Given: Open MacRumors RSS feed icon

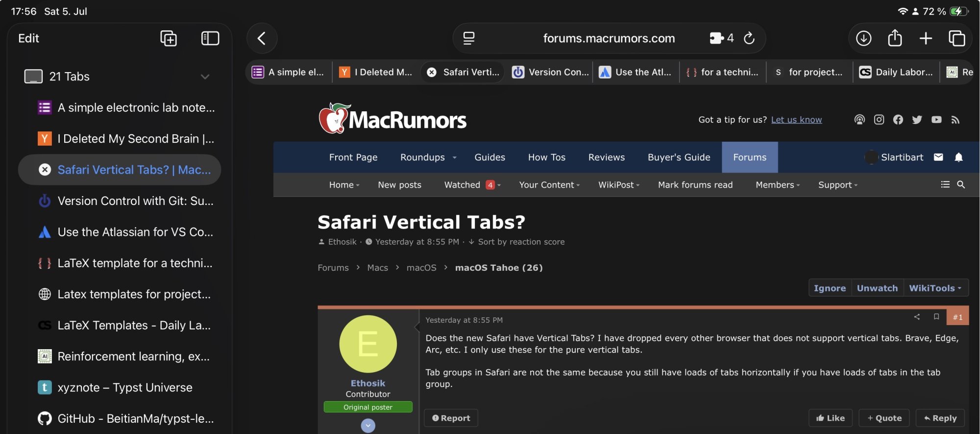Looking at the screenshot, I should click(x=955, y=120).
